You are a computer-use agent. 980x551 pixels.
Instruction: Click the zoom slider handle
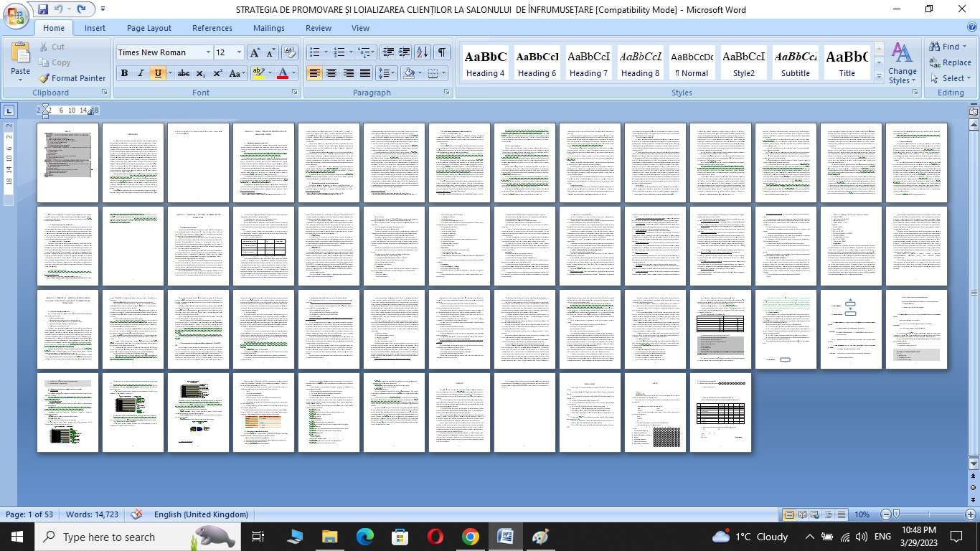pos(896,514)
